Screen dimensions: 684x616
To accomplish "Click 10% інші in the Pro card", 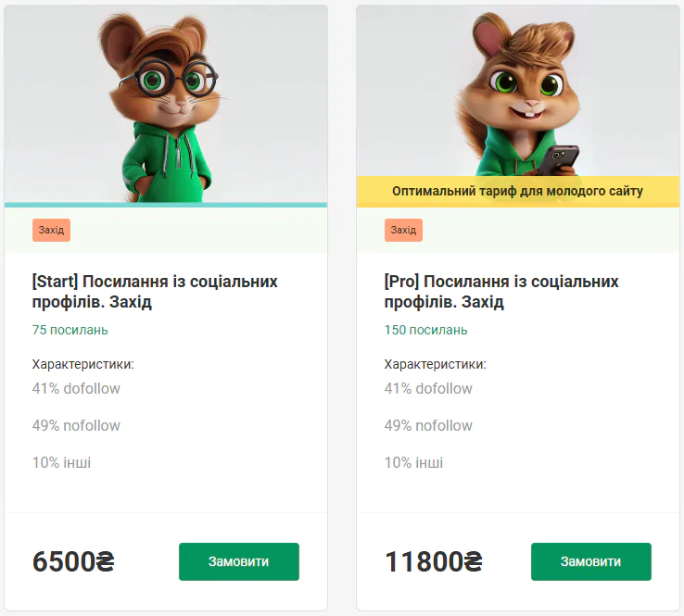I will pyautogui.click(x=413, y=462).
